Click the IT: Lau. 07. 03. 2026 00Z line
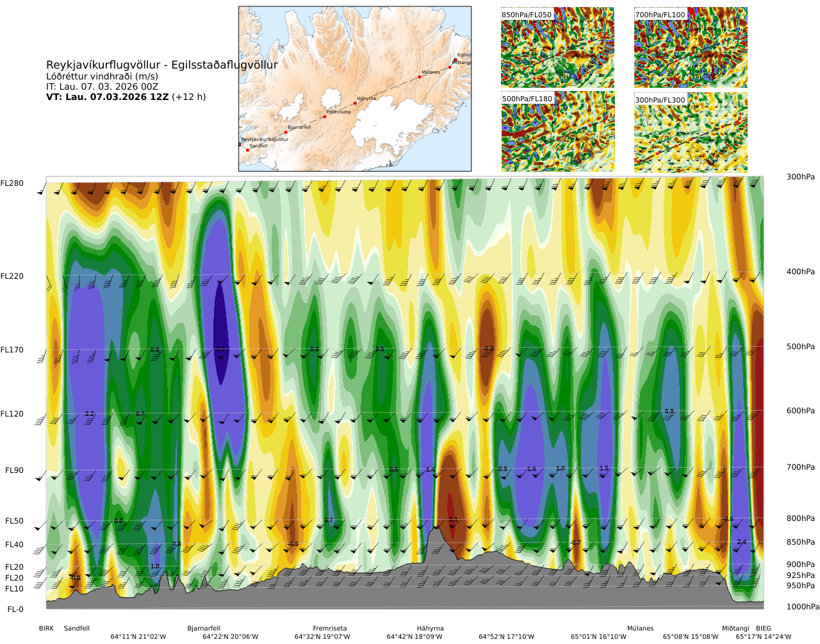The image size is (820, 644). (102, 87)
